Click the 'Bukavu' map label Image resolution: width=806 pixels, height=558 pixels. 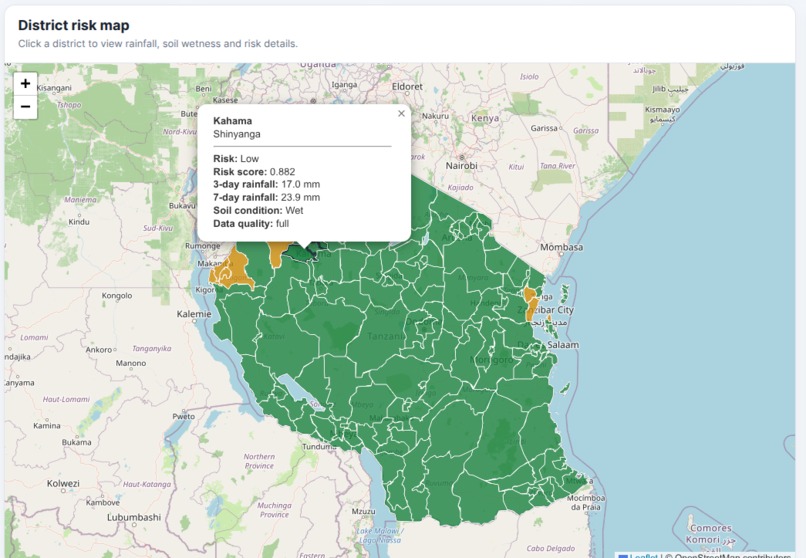coord(182,206)
